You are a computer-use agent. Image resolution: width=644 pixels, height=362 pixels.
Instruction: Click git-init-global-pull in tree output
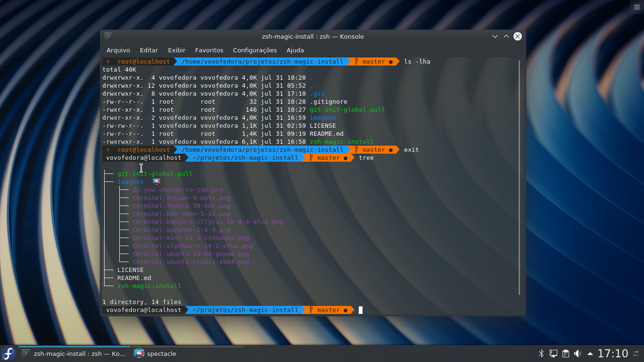pos(155,173)
